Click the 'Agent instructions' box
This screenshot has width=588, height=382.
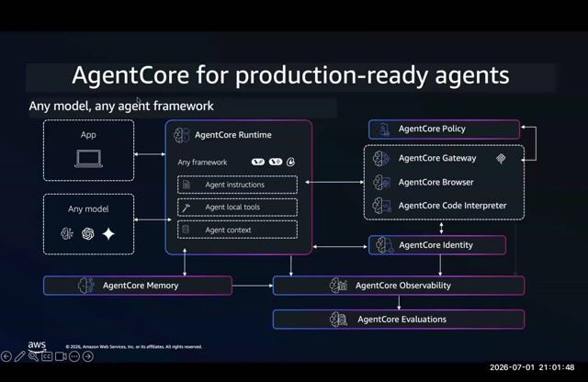coord(237,185)
